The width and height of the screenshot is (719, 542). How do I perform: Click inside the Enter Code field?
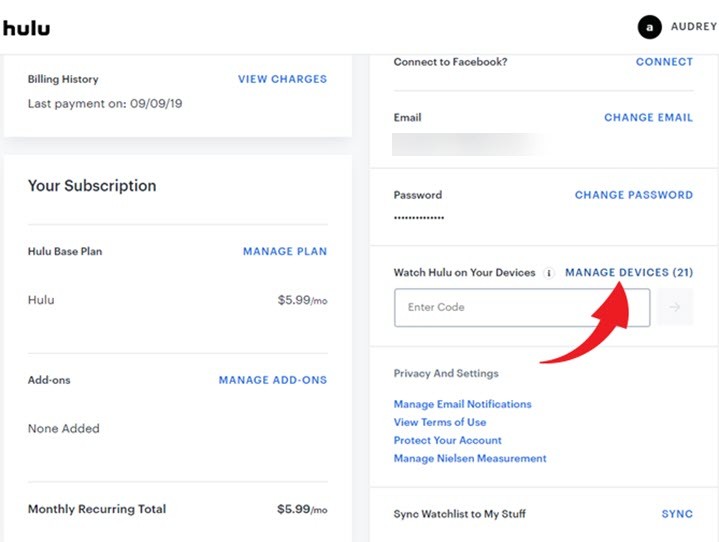point(522,307)
